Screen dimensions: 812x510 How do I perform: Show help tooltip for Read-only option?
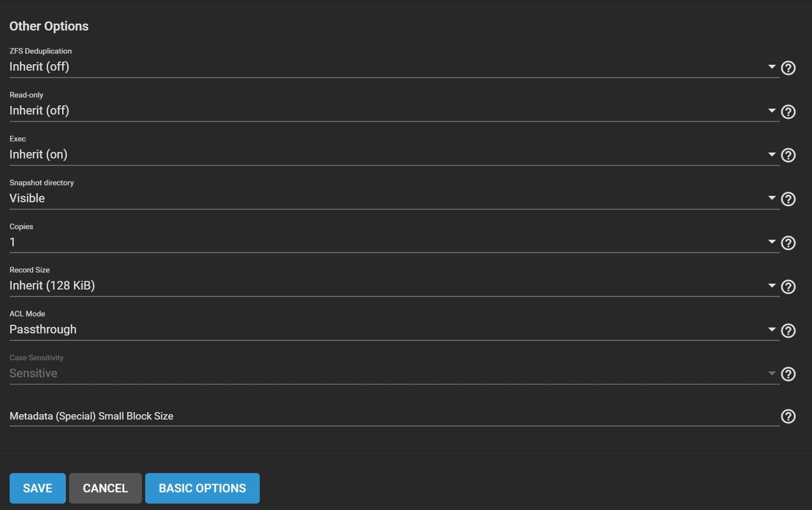coord(788,112)
